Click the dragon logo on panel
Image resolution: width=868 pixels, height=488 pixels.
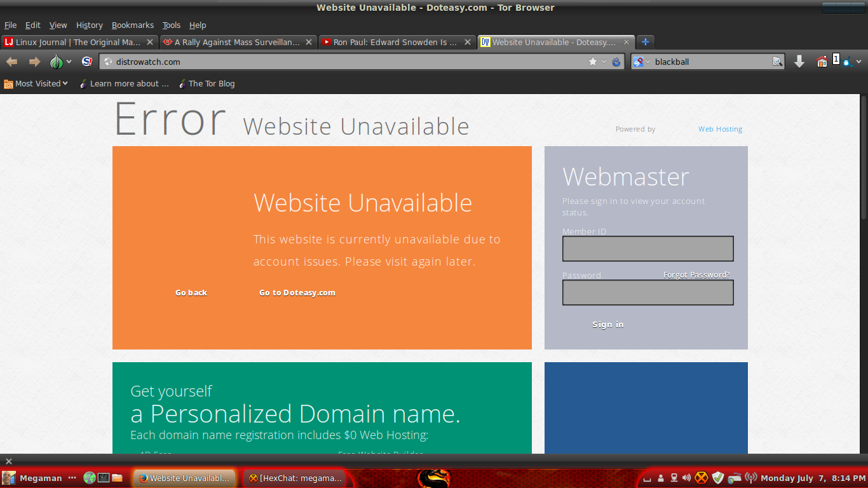[435, 478]
